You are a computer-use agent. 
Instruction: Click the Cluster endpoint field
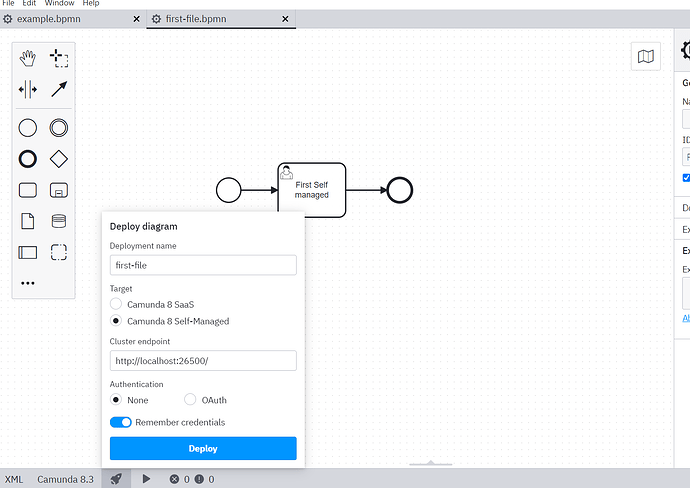point(203,360)
